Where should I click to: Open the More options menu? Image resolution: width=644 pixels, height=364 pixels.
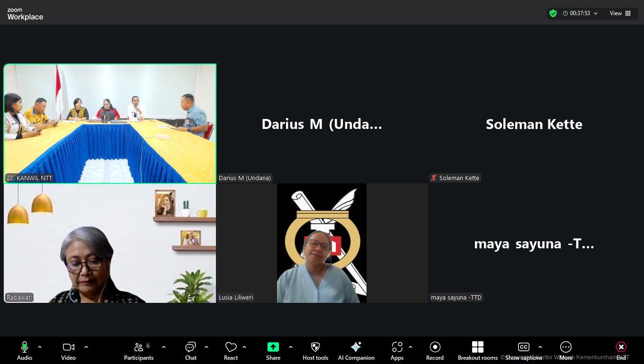click(565, 351)
